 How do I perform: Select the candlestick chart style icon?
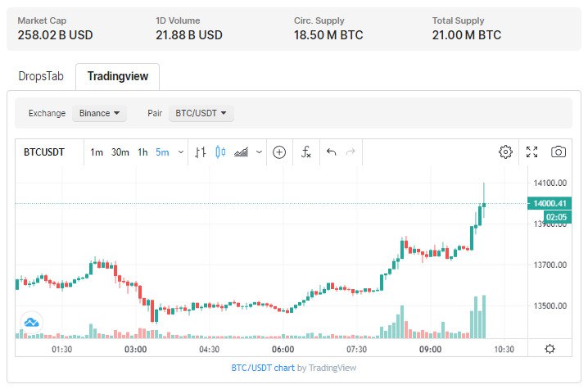[220, 152]
